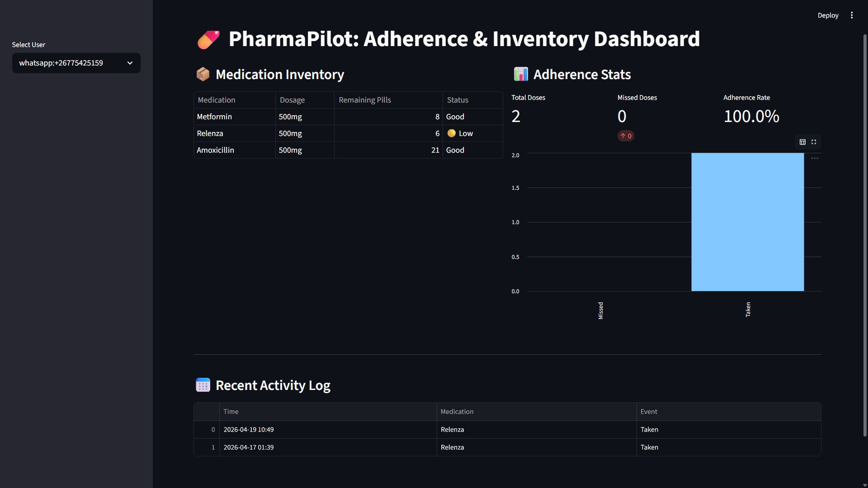
Task: Click the pill emoji beside PharmaPilot title
Action: (208, 39)
